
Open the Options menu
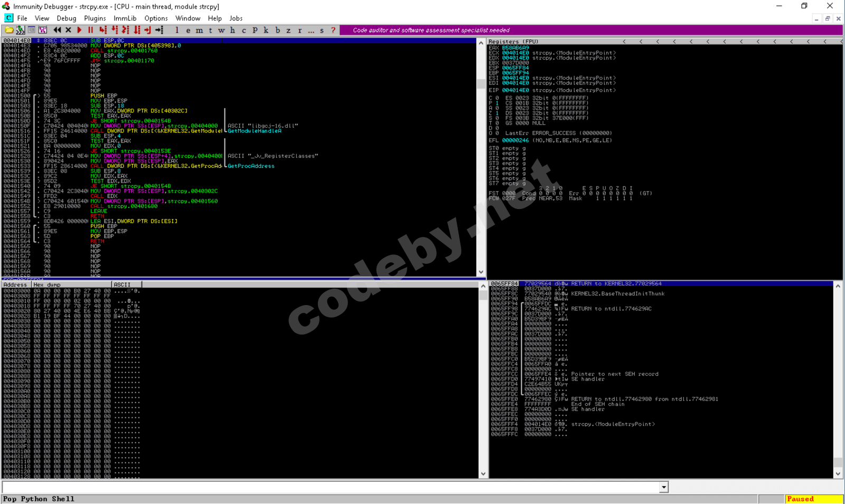156,18
